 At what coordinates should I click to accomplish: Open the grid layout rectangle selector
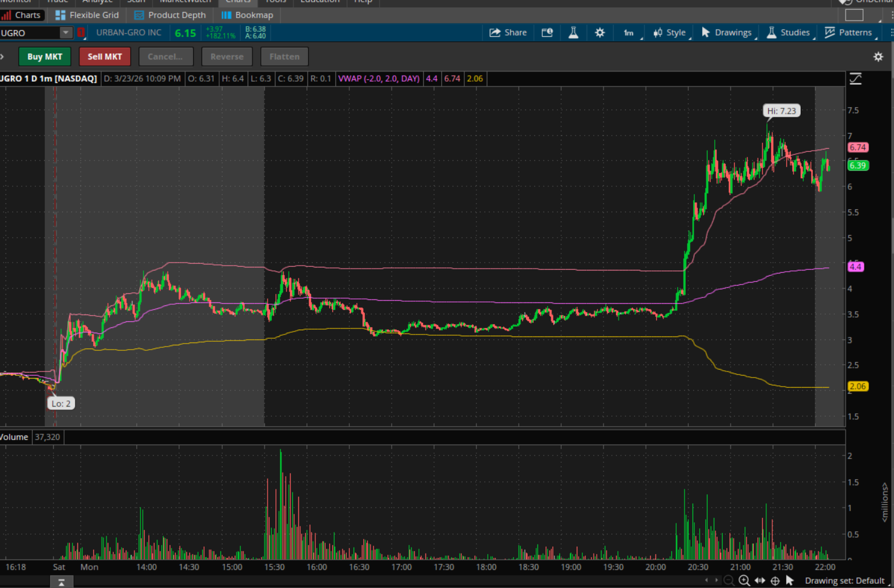(x=854, y=15)
